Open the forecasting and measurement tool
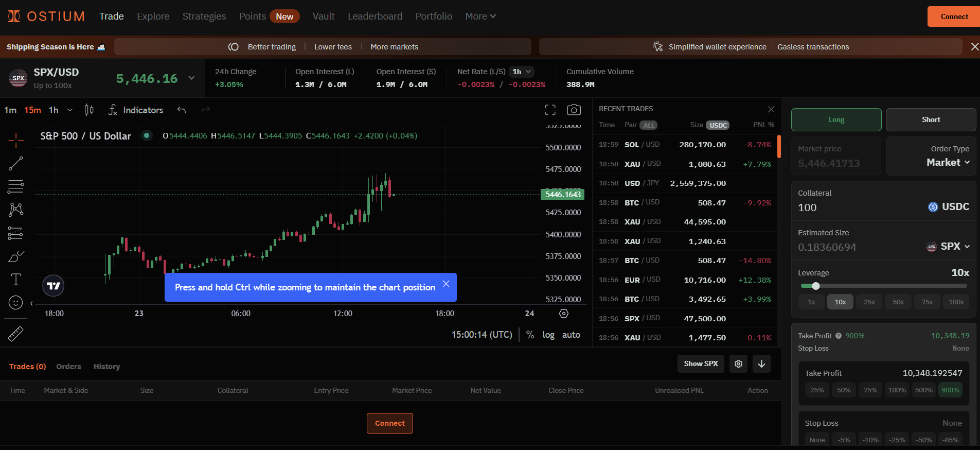The width and height of the screenshot is (980, 450). (16, 233)
